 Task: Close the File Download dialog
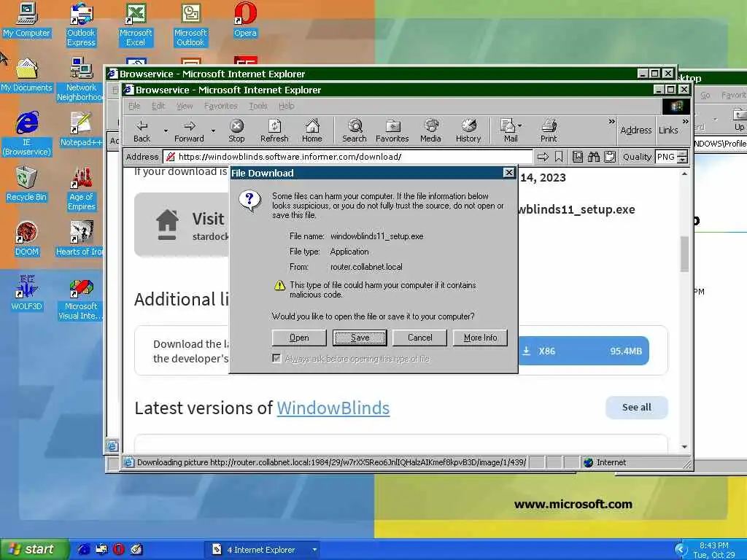[x=508, y=172]
